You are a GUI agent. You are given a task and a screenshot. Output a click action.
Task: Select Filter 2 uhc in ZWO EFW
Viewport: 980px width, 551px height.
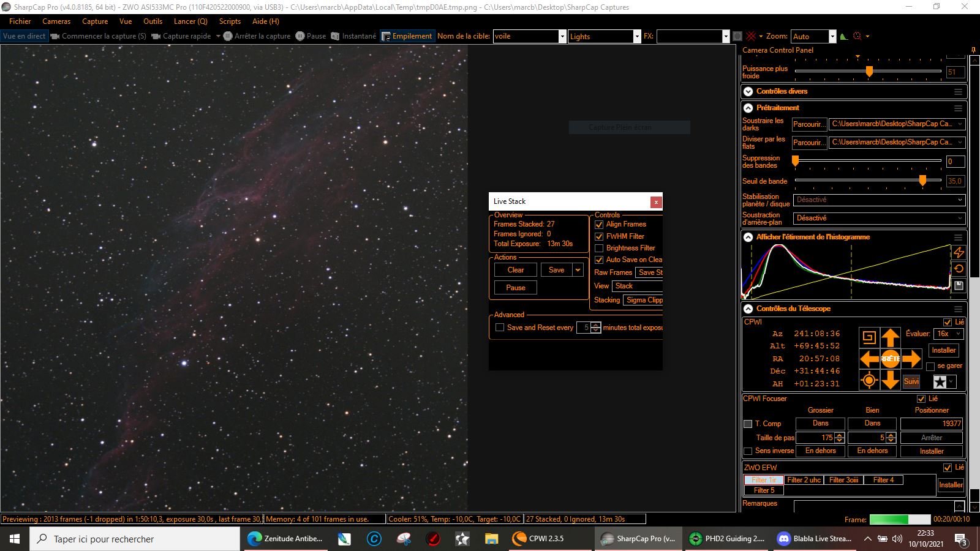pos(804,480)
